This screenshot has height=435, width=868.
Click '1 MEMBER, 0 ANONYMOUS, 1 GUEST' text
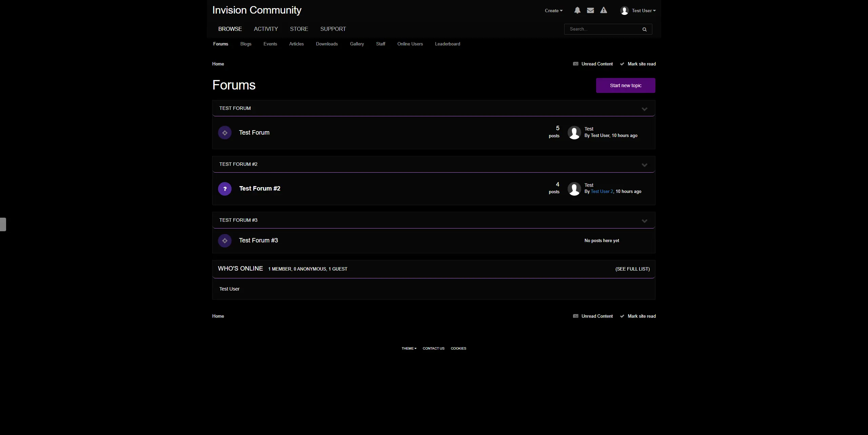tap(308, 269)
